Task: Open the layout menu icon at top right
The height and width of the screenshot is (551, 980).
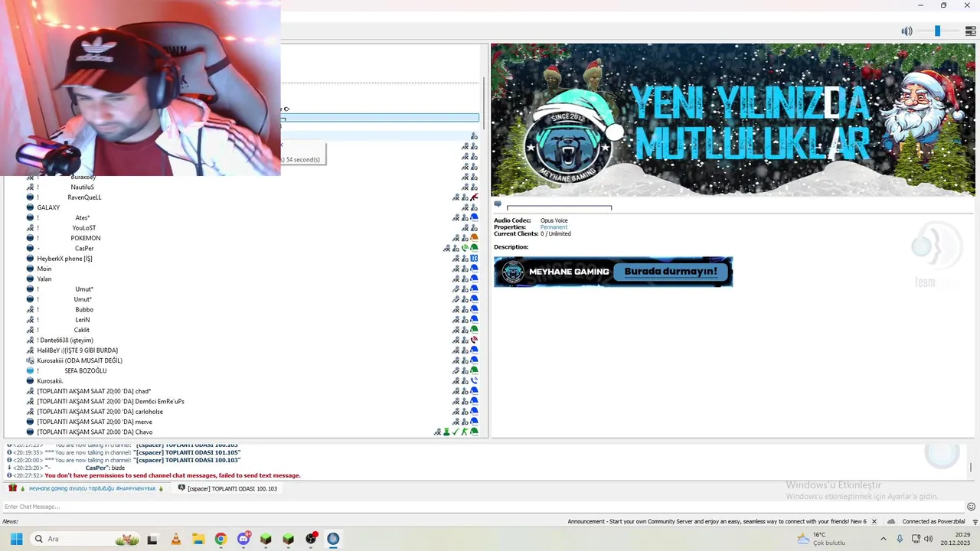Action: click(970, 31)
